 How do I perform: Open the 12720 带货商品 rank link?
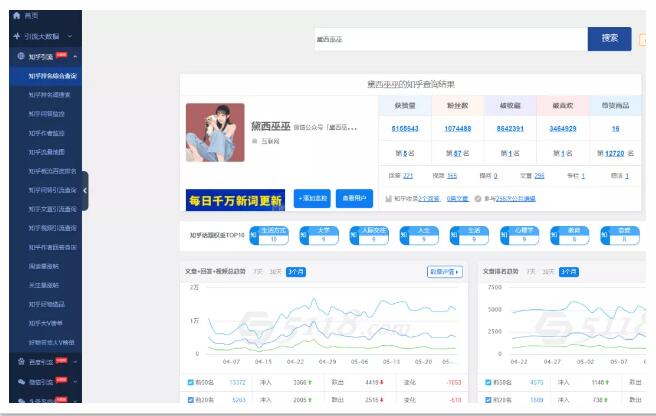point(615,153)
